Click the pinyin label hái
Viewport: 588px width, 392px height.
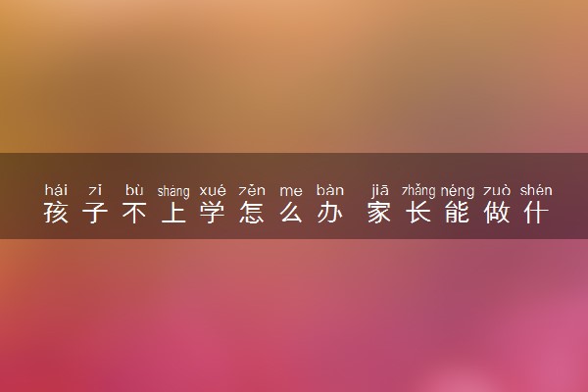coord(56,190)
